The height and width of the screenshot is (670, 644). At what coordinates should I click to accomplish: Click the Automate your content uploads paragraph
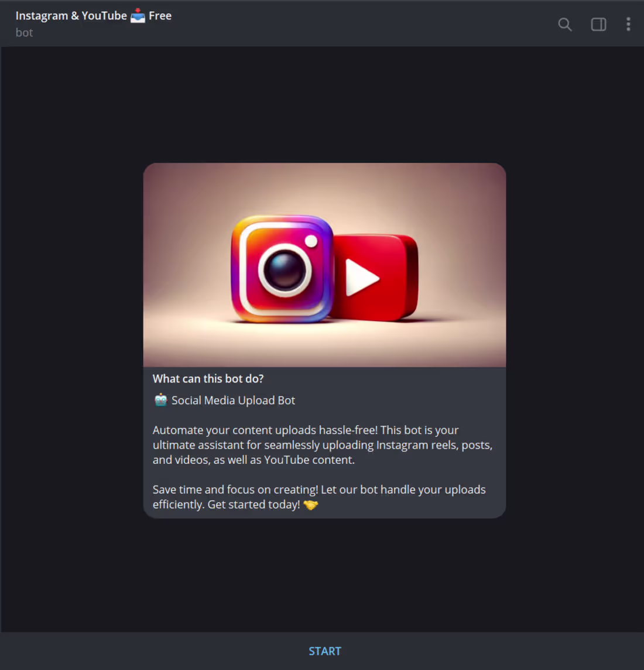coord(322,445)
